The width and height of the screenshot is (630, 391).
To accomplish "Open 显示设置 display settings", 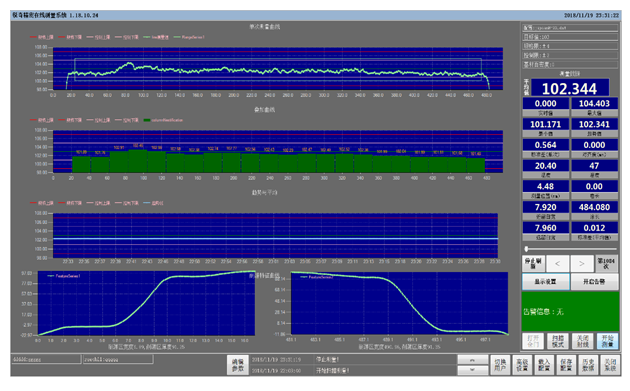I will click(x=546, y=282).
